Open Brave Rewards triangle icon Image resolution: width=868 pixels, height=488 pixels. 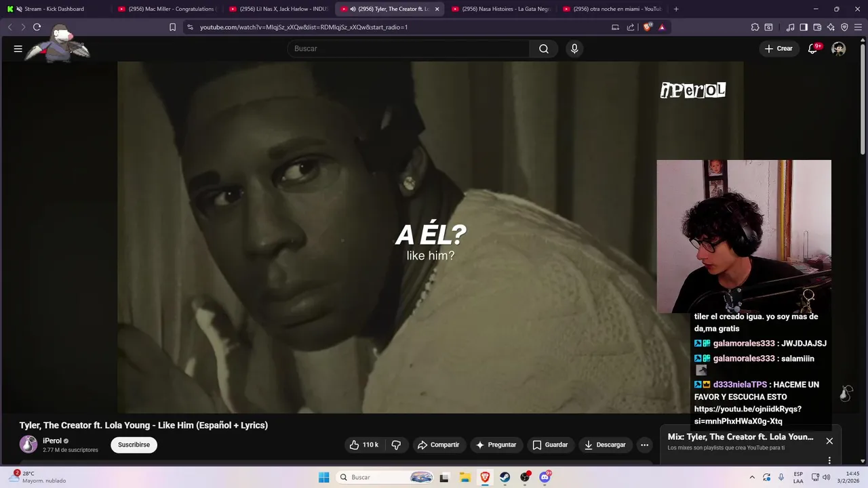point(662,27)
